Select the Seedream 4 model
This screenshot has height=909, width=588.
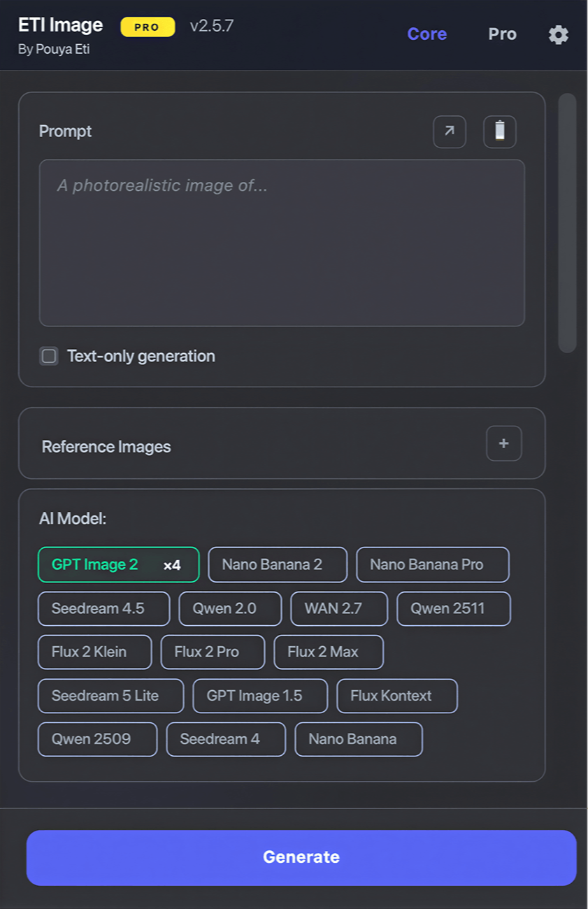point(226,739)
